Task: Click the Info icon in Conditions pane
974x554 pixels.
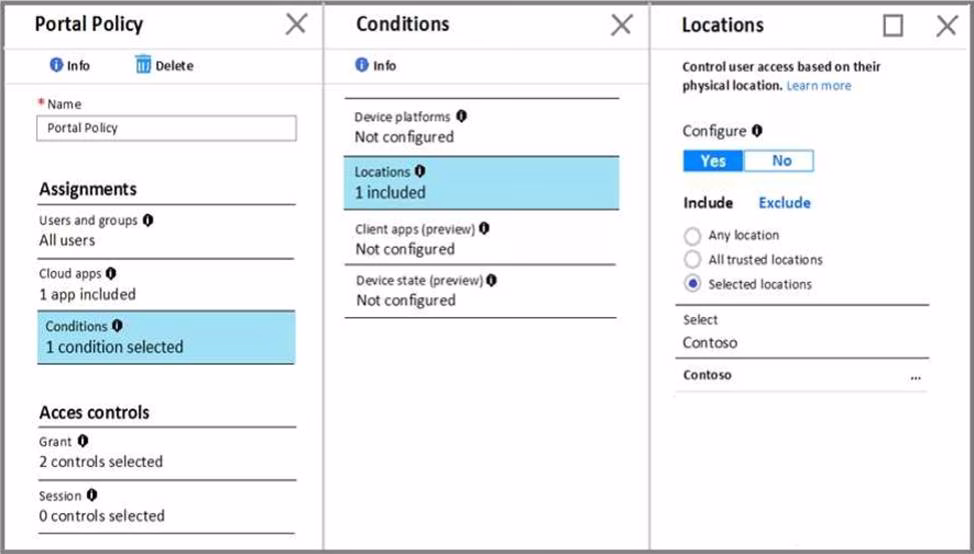Action: pyautogui.click(x=362, y=66)
